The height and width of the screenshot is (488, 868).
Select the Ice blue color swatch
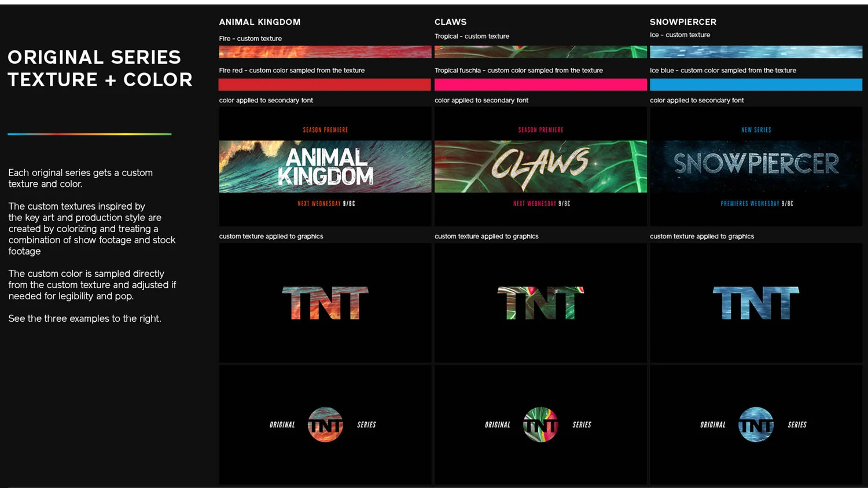[756, 85]
